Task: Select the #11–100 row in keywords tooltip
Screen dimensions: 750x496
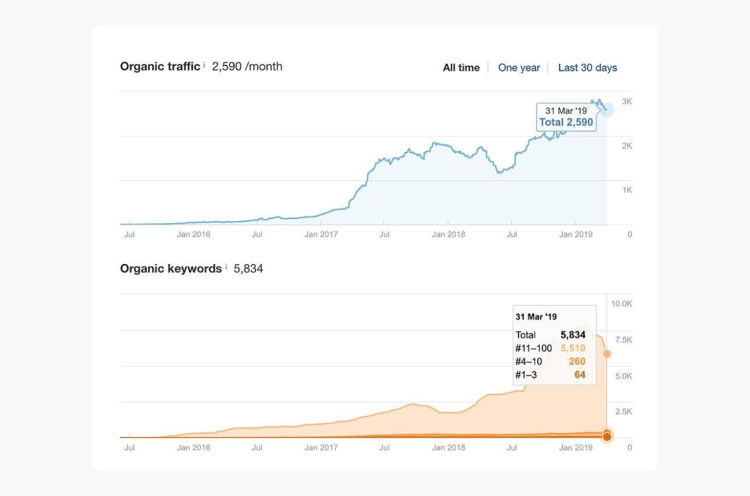Action: 550,347
